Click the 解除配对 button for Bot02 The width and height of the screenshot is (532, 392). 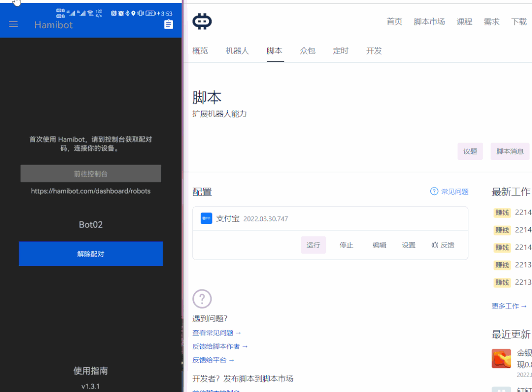pyautogui.click(x=91, y=254)
